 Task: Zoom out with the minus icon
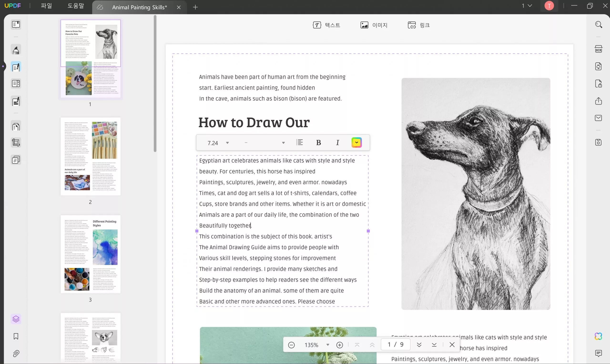[x=291, y=345]
